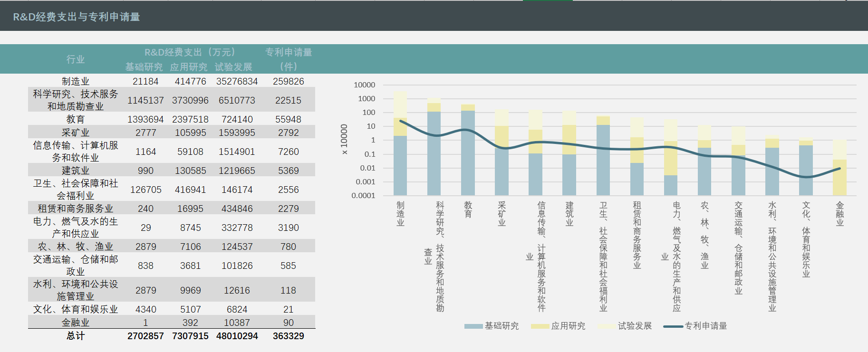Select the 行业 column header

76,59
